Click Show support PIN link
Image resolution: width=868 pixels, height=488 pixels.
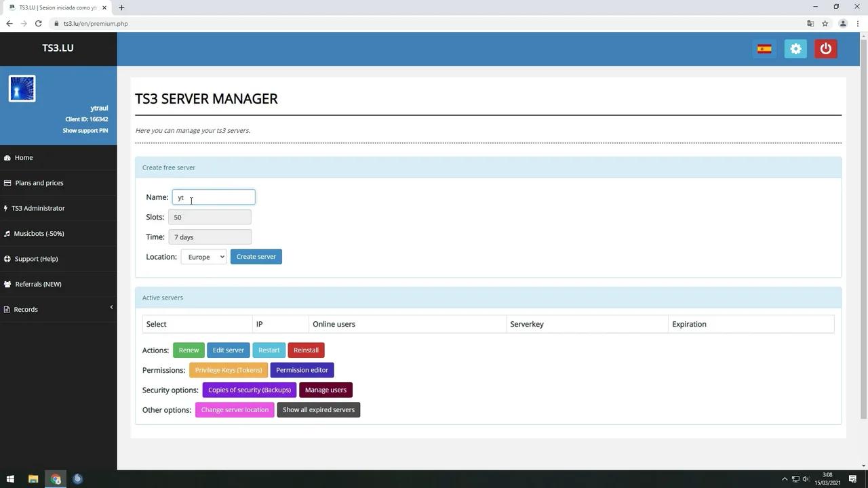pos(85,131)
